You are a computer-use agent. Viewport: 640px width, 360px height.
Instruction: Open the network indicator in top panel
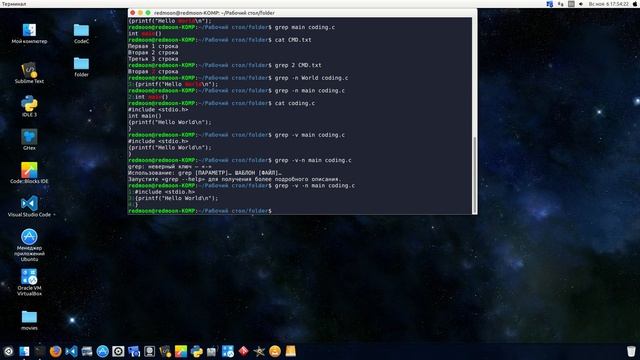(x=561, y=4)
